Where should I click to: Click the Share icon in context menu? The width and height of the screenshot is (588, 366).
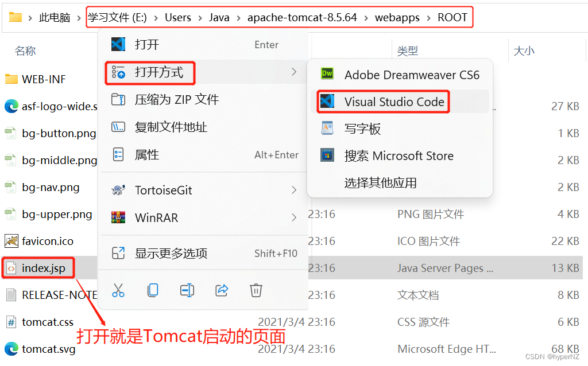[x=222, y=290]
